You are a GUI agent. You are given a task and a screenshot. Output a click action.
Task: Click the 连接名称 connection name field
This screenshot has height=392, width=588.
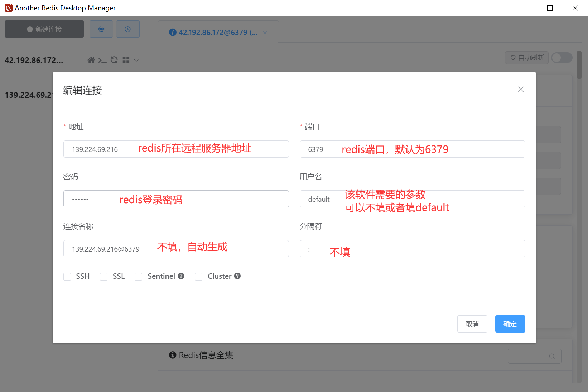tap(176, 249)
